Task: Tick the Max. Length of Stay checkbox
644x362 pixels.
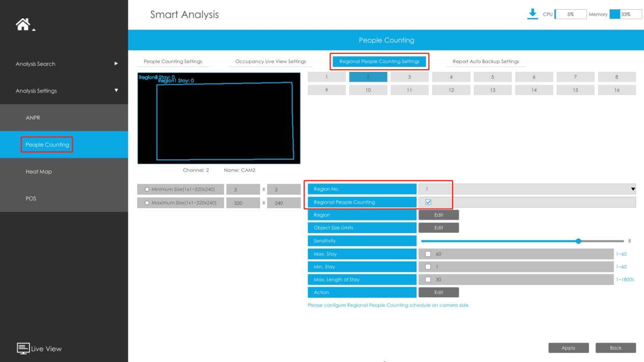Action: (428, 280)
